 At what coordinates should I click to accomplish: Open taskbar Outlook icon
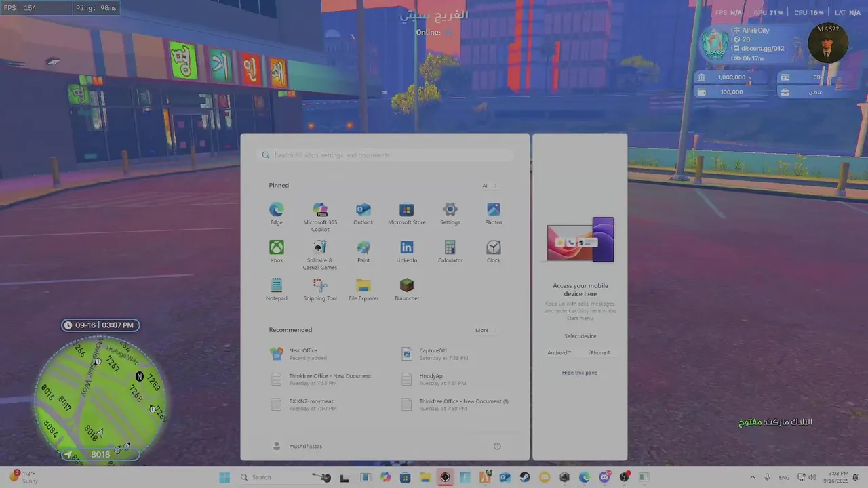pos(505,477)
